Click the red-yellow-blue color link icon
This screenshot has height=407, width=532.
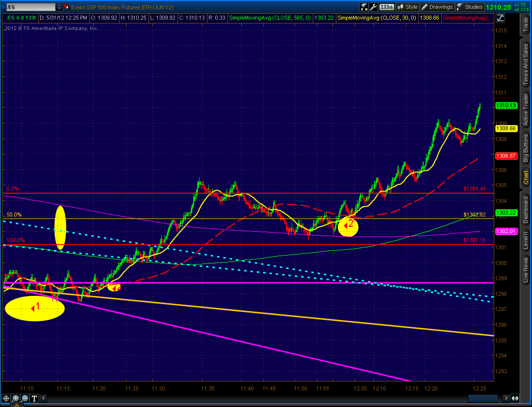(67, 7)
